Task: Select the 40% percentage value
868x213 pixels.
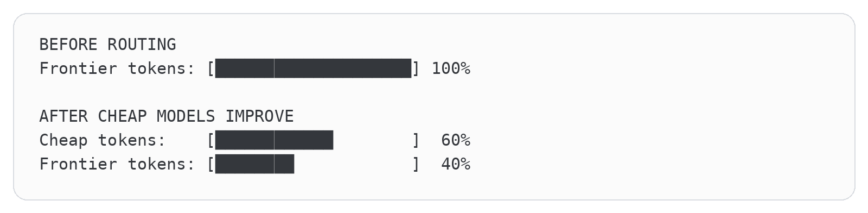Action: point(456,164)
